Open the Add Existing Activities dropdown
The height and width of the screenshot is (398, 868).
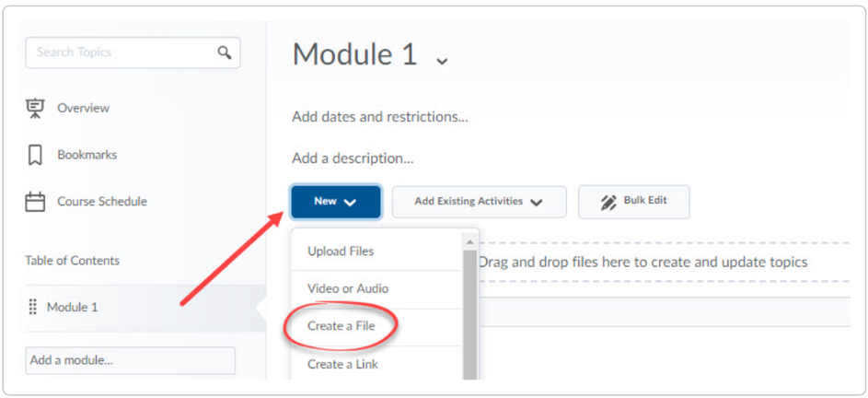[479, 202]
